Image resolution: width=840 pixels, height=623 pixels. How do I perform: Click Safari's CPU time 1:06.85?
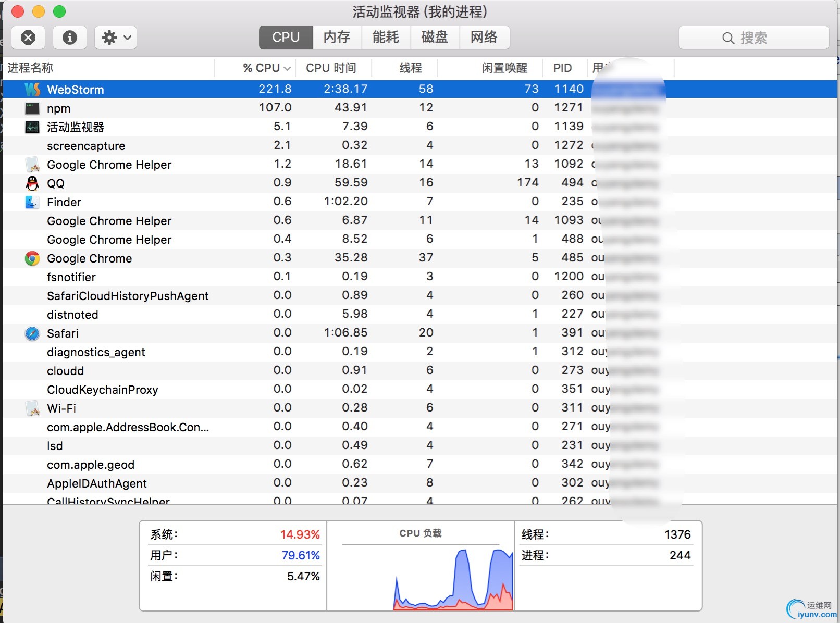(x=345, y=333)
